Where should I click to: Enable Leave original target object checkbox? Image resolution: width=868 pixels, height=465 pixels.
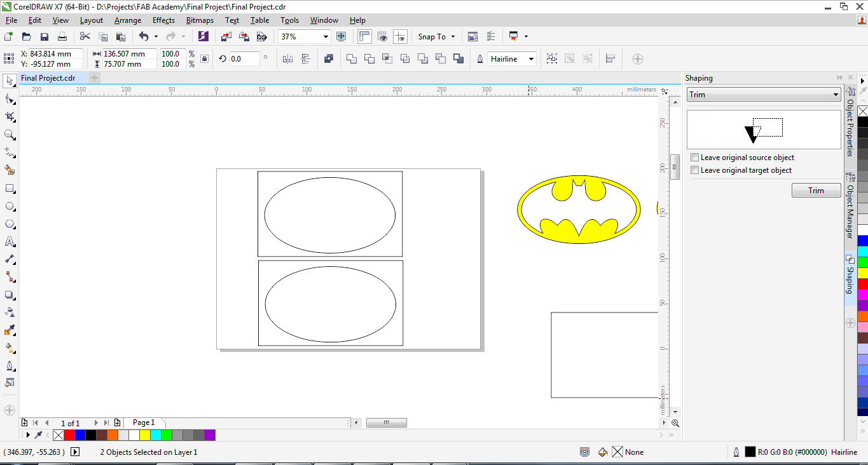(695, 170)
